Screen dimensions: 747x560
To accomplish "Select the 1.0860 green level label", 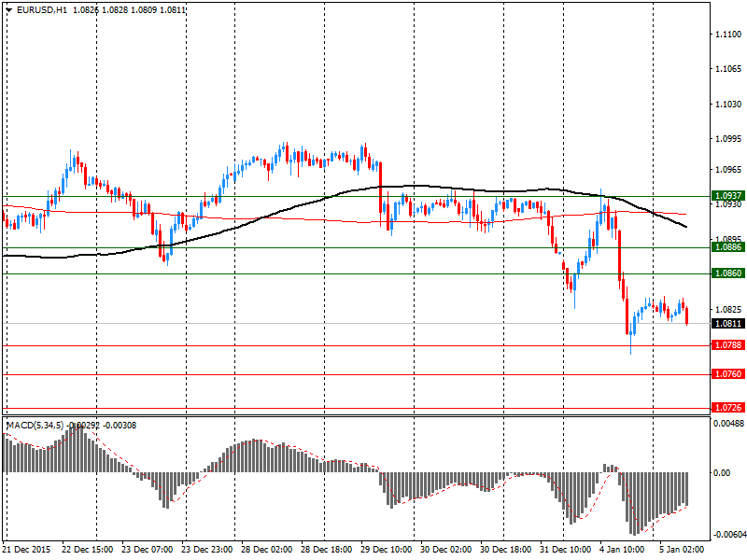I will point(728,273).
